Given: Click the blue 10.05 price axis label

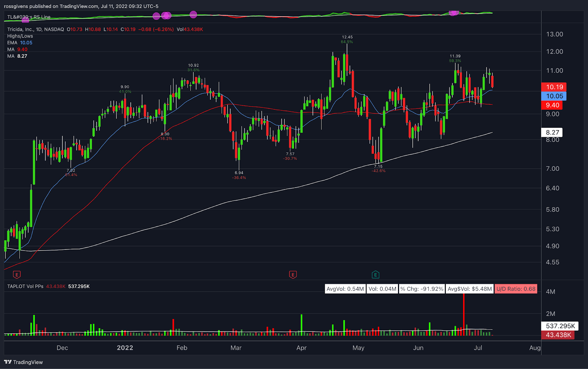Looking at the screenshot, I should tap(554, 96).
